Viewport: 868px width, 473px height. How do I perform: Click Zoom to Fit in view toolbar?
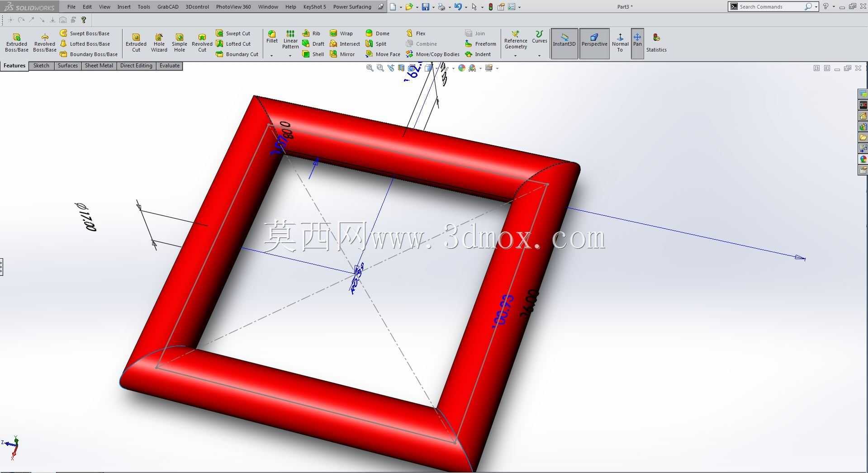370,68
